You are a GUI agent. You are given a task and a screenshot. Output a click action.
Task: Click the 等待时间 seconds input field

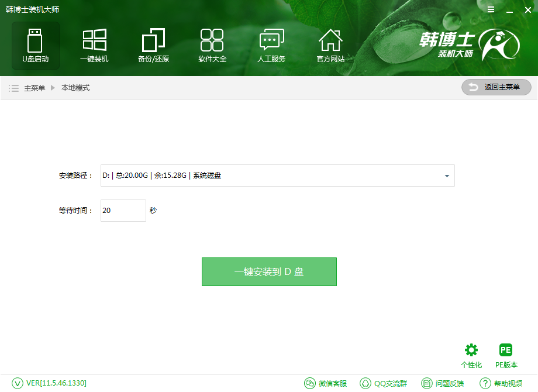(123, 211)
